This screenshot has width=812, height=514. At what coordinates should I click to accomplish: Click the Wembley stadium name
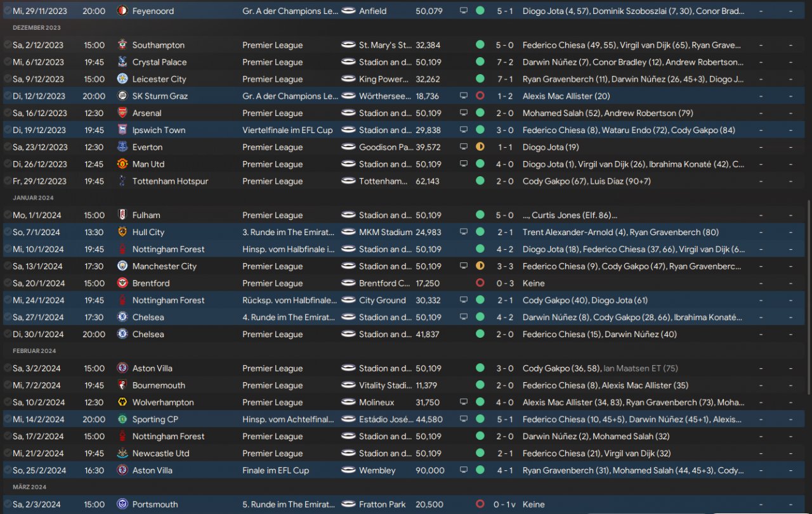pyautogui.click(x=377, y=470)
